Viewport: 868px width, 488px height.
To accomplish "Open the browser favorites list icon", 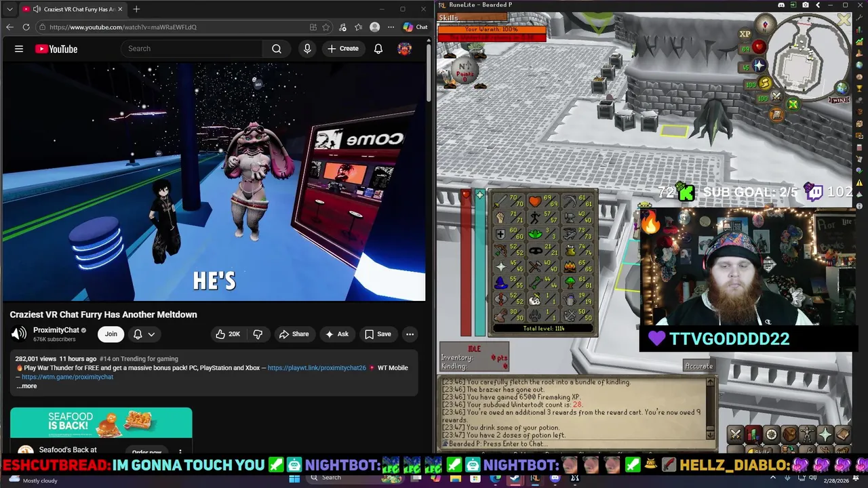I will click(x=358, y=27).
